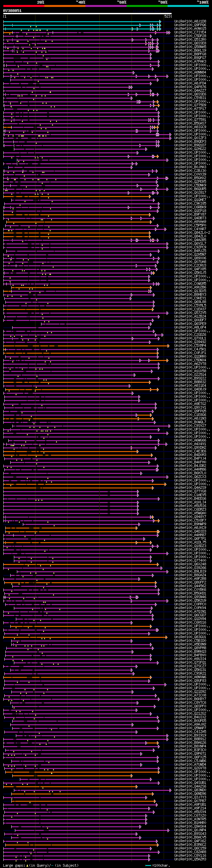The image size is (212, 868).
Task: Open hit UniRef100_Q07PB7
Action: 190,801
